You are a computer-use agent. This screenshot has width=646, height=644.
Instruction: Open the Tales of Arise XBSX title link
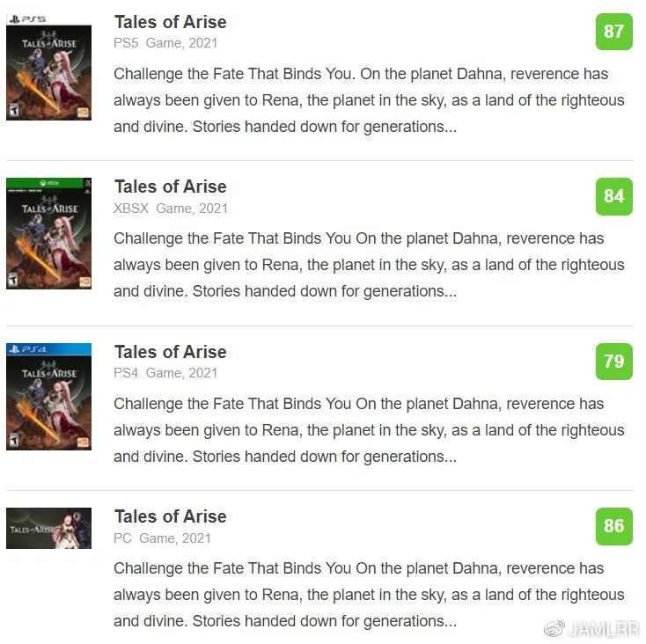(x=170, y=187)
